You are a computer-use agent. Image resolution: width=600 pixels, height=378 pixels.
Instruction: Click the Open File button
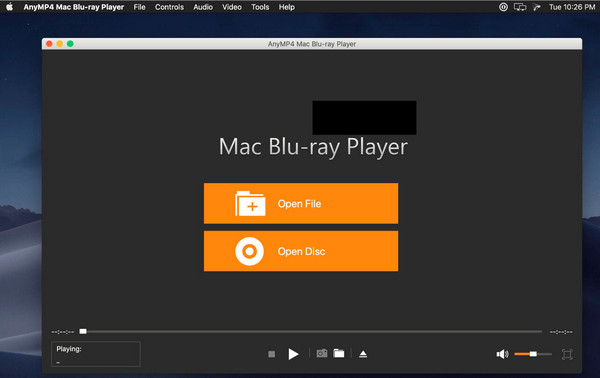[301, 204]
